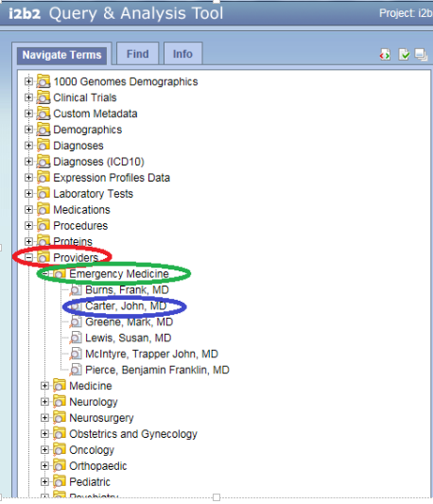Click the Lewis, Susan, MD concept icon
The height and width of the screenshot is (504, 433).
(x=77, y=338)
